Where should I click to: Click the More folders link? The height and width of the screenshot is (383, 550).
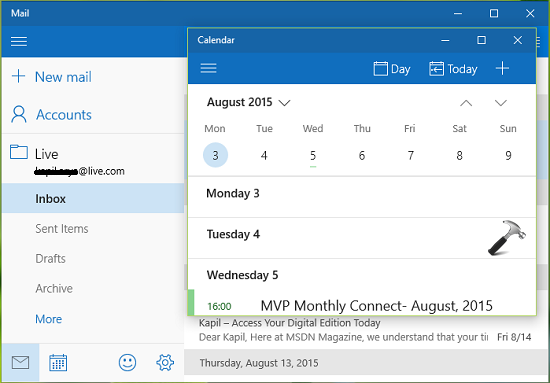(48, 319)
